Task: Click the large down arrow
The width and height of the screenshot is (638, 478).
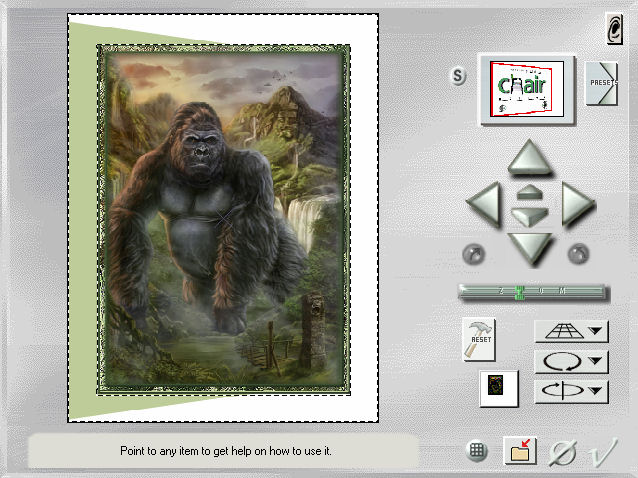Action: coord(529,248)
